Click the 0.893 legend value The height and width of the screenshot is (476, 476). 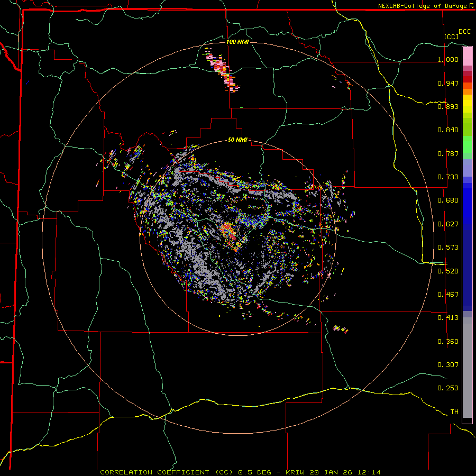pos(448,106)
